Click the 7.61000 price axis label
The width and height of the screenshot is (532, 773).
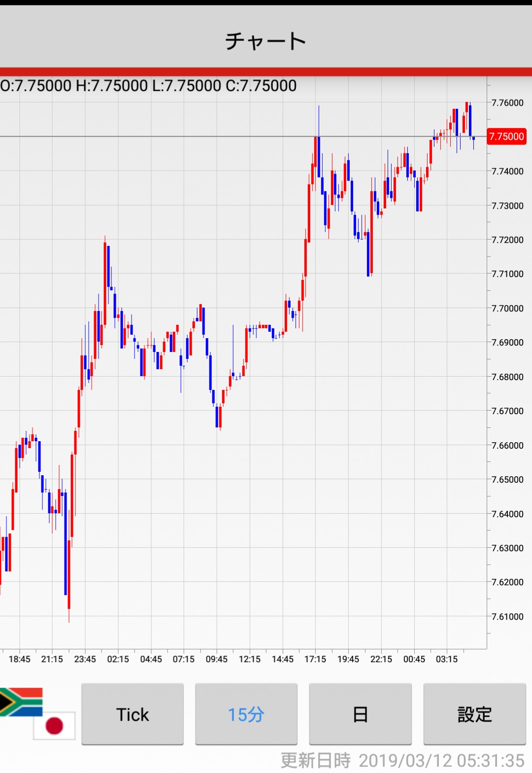tap(507, 616)
